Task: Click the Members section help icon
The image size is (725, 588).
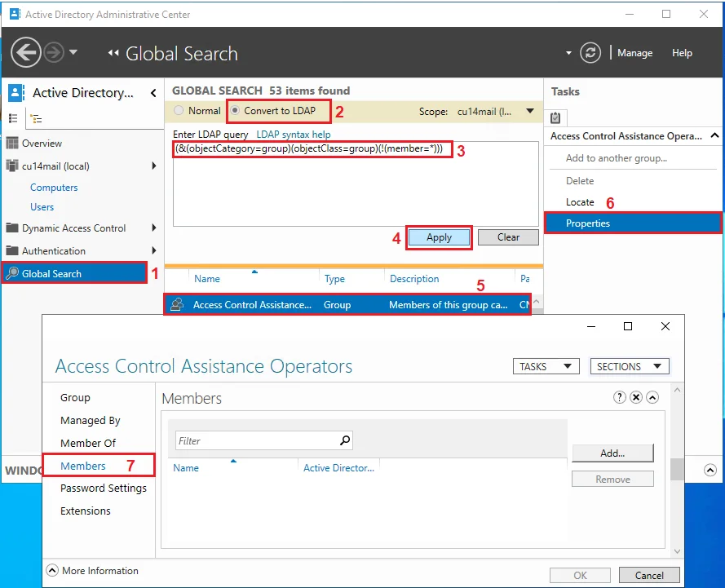Action: pyautogui.click(x=619, y=397)
